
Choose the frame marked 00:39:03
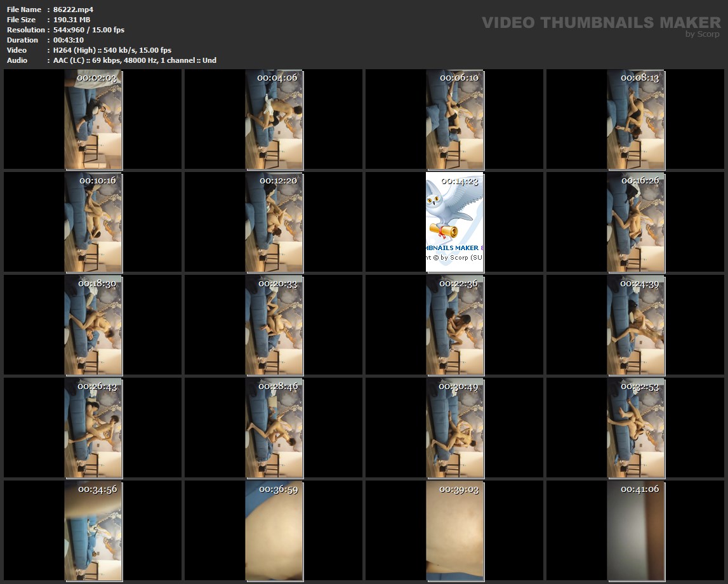(x=454, y=531)
